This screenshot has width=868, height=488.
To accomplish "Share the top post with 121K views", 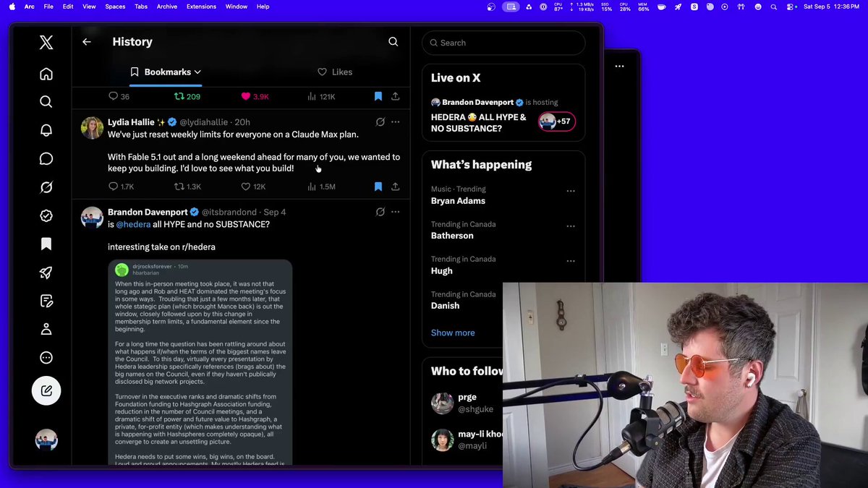I will pos(395,96).
